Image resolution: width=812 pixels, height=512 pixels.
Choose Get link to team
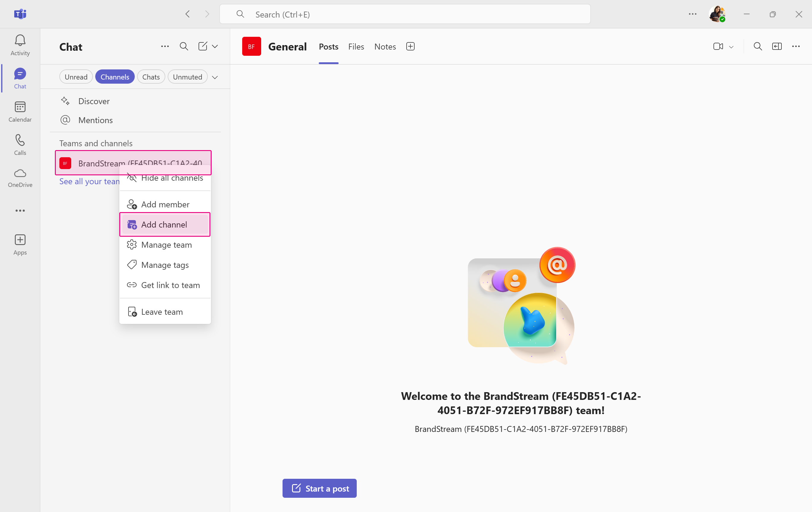165,285
